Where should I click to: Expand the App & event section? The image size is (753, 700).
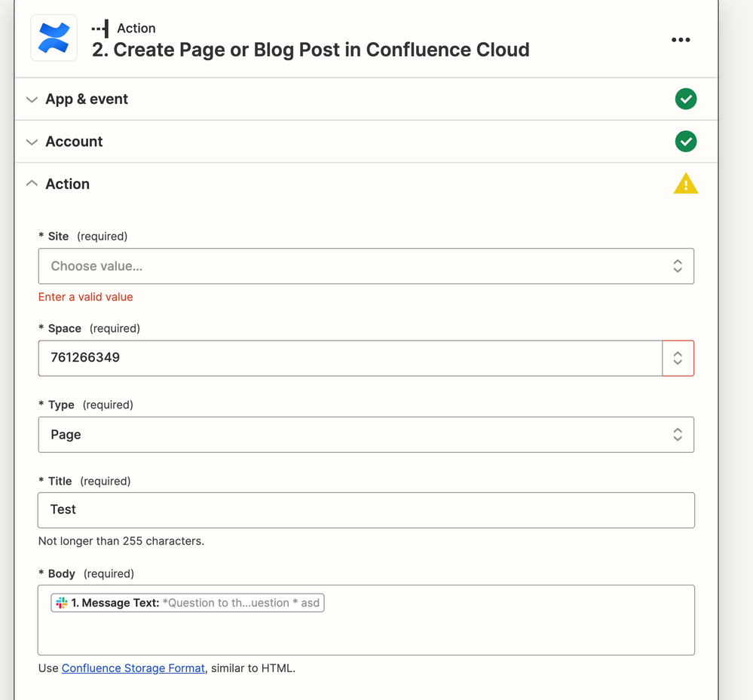click(x=32, y=99)
